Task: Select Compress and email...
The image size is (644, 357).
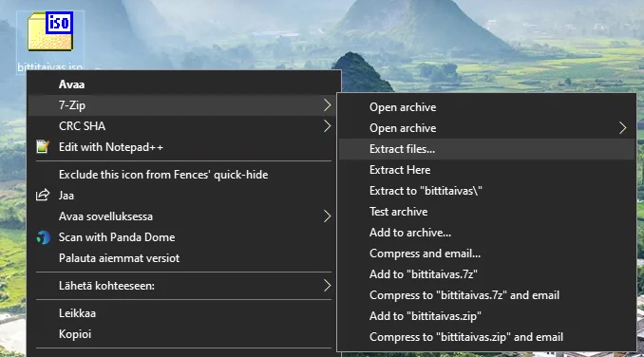Action: coord(486,254)
